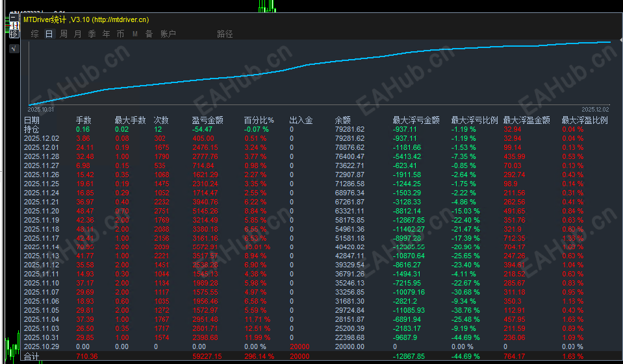Select the 2025.11.17 date row
The height and width of the screenshot is (364, 623).
pyautogui.click(x=42, y=238)
